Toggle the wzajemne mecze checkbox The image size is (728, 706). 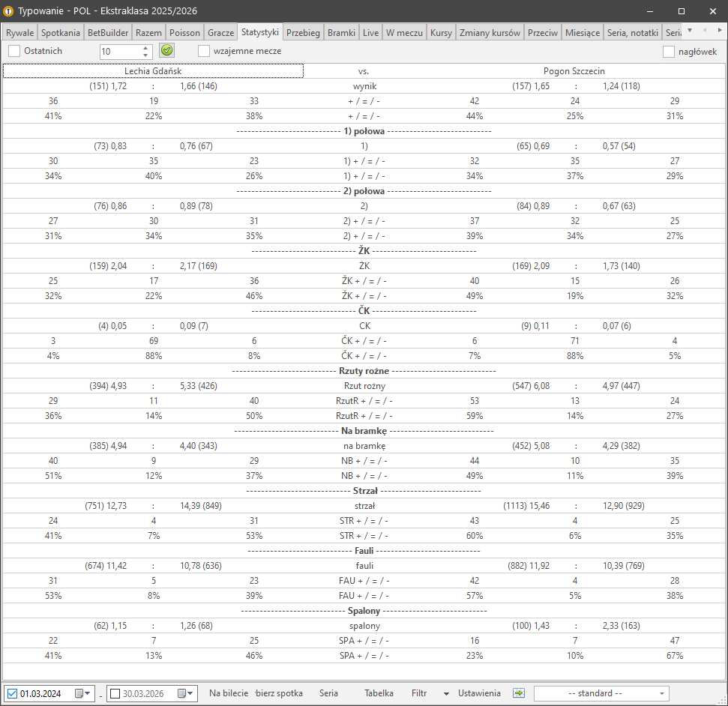[x=204, y=51]
